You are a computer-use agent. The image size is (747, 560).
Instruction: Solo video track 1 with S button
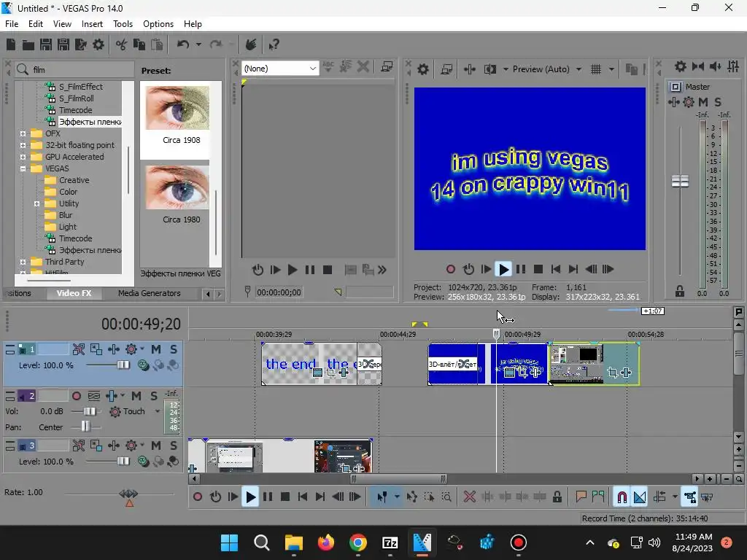174,349
